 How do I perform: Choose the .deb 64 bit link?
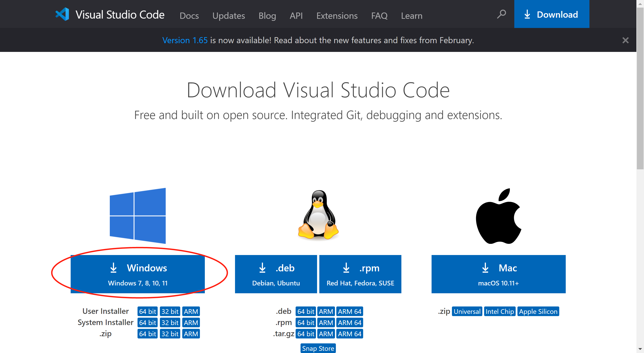(x=306, y=311)
